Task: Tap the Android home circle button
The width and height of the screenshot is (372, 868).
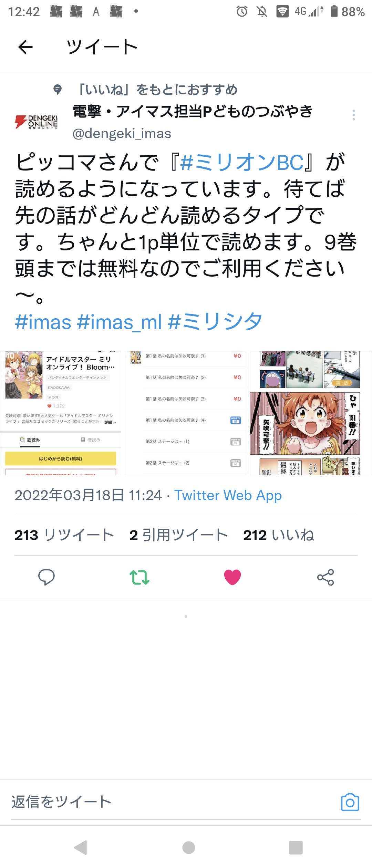Action: (x=189, y=848)
